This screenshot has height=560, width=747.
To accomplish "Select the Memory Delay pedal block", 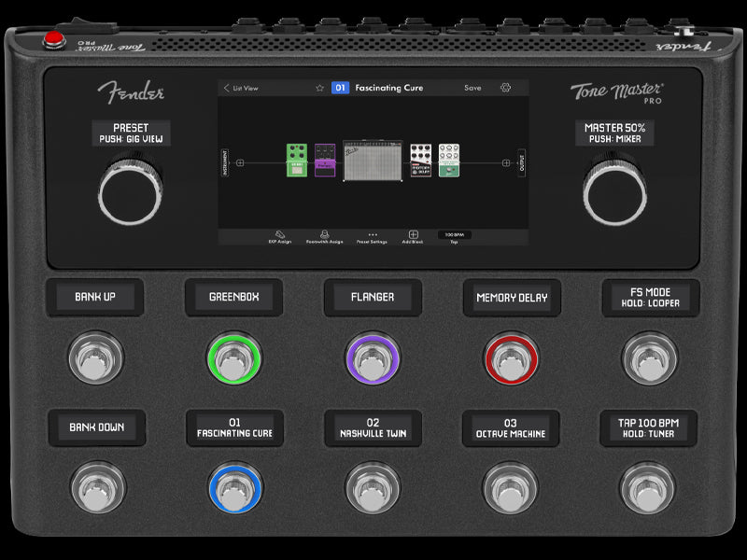I will [x=421, y=161].
